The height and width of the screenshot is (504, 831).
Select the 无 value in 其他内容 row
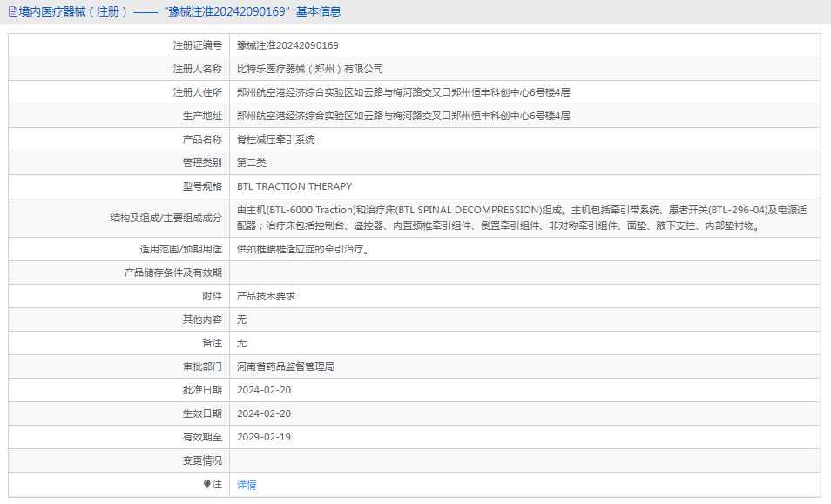pyautogui.click(x=241, y=319)
